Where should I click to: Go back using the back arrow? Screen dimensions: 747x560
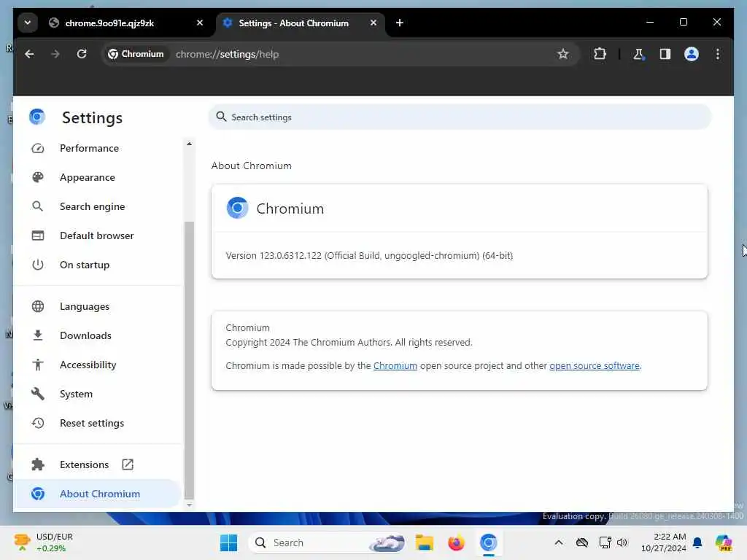click(x=29, y=54)
